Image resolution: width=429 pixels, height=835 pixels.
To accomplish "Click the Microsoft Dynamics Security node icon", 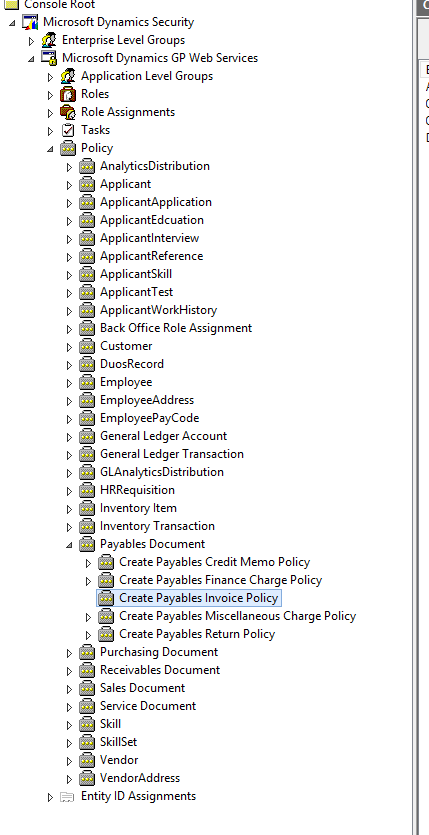I will (30, 22).
